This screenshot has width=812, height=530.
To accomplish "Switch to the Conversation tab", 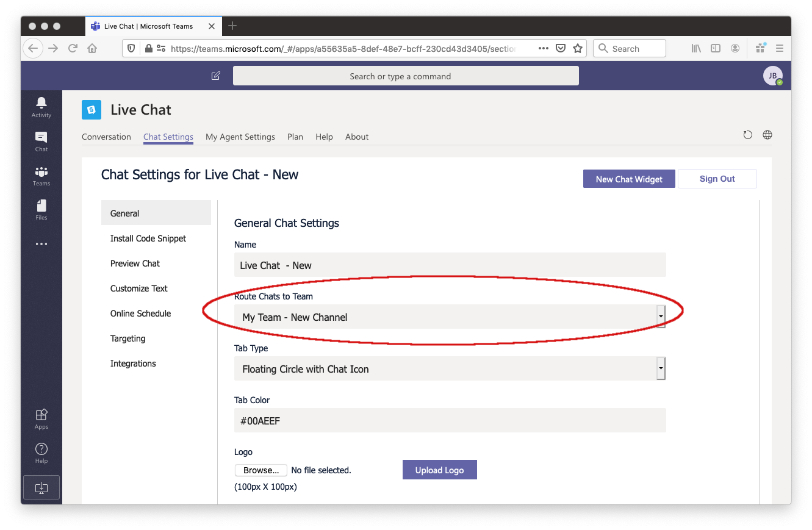I will 106,137.
